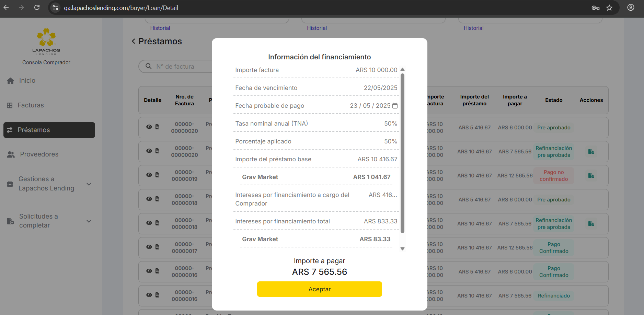
Task: Open the middle Historial link
Action: (x=317, y=28)
